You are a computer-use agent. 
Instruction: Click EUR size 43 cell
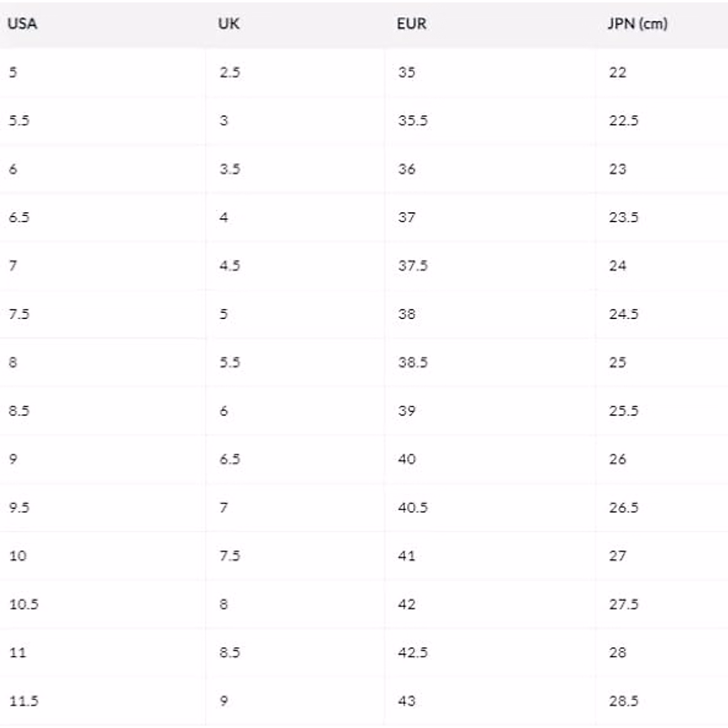[x=406, y=701]
